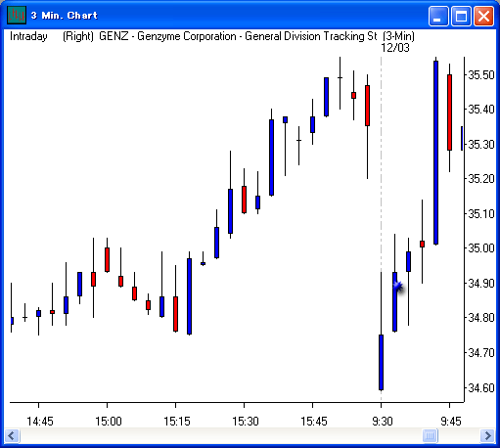Viewport: 500px width, 448px height.
Task: Minimize the 3 Min. Chart window
Action: [438, 16]
